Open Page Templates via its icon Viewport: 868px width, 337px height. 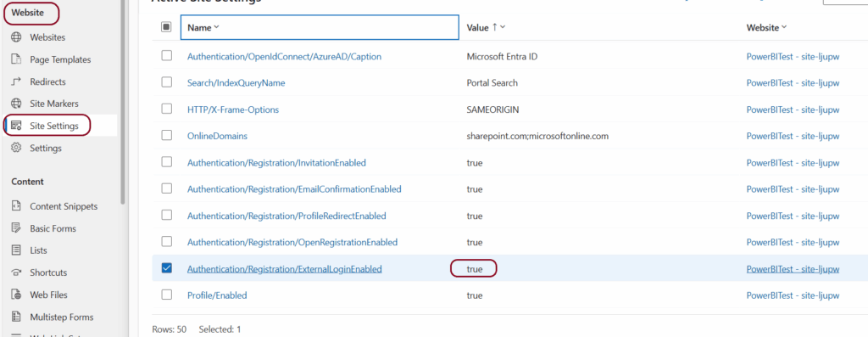pos(17,59)
